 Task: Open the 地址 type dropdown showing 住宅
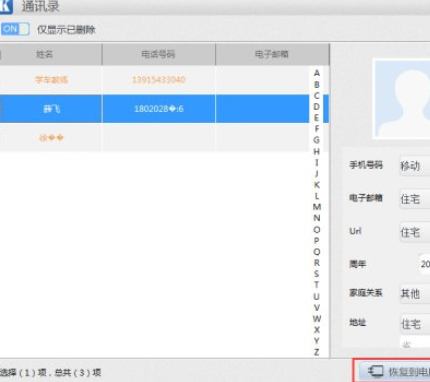click(x=415, y=324)
